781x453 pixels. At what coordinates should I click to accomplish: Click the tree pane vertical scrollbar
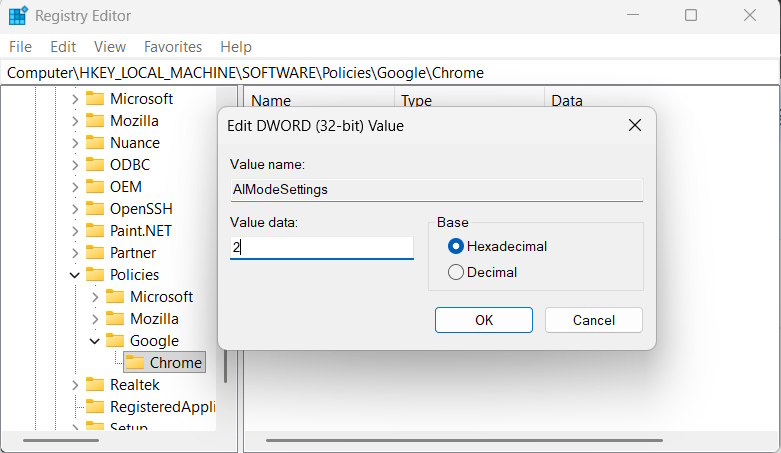(x=226, y=366)
